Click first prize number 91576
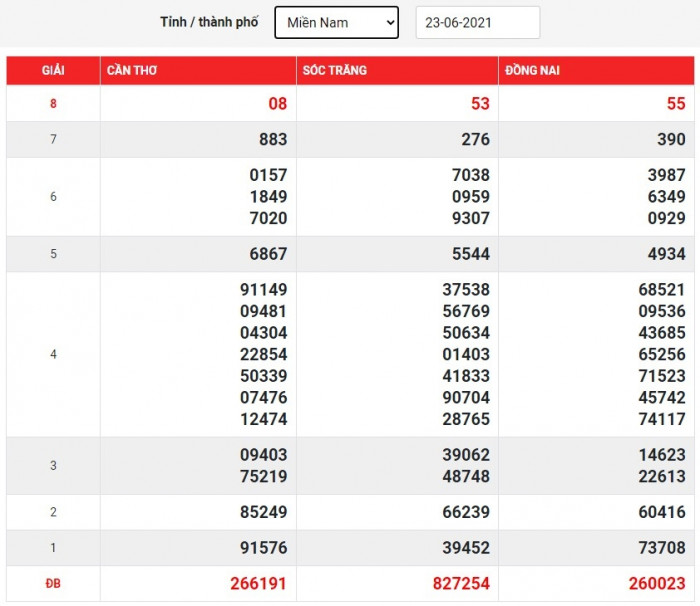 [263, 547]
